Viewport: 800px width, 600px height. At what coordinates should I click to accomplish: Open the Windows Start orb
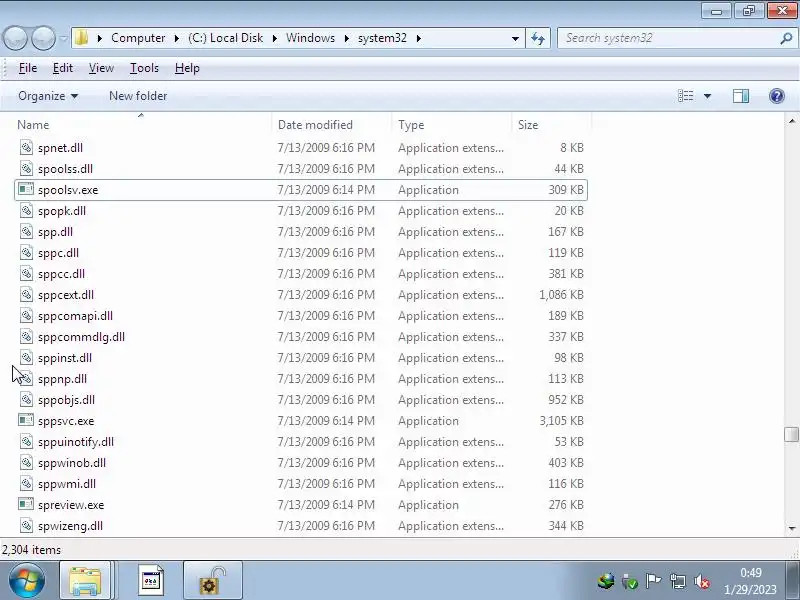tap(26, 580)
